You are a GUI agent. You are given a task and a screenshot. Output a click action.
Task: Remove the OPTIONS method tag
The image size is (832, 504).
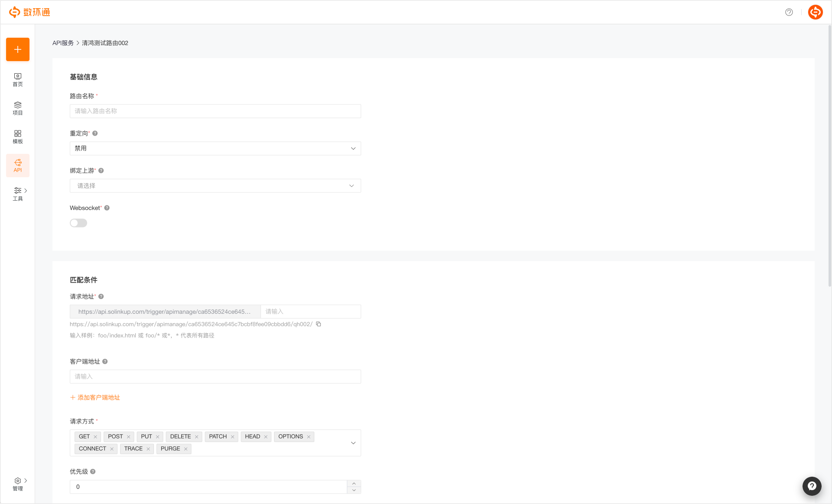click(309, 437)
